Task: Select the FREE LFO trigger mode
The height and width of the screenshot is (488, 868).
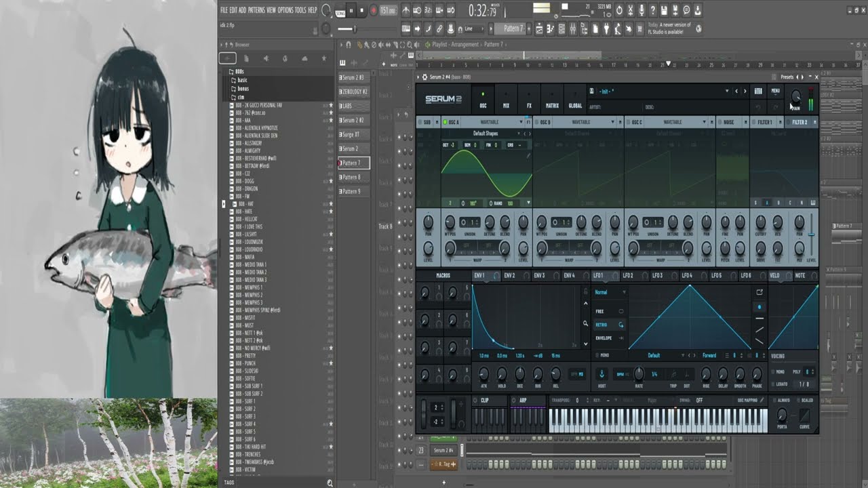Action: [x=610, y=311]
